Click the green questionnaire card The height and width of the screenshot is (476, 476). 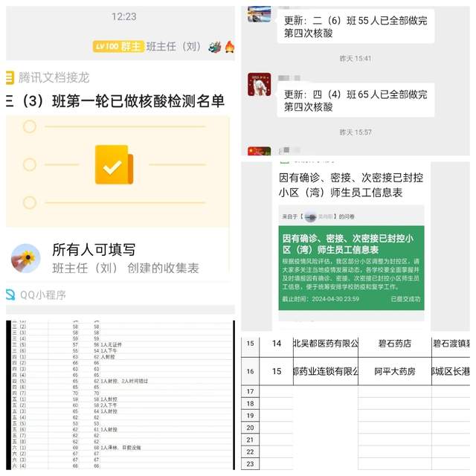pos(351,268)
